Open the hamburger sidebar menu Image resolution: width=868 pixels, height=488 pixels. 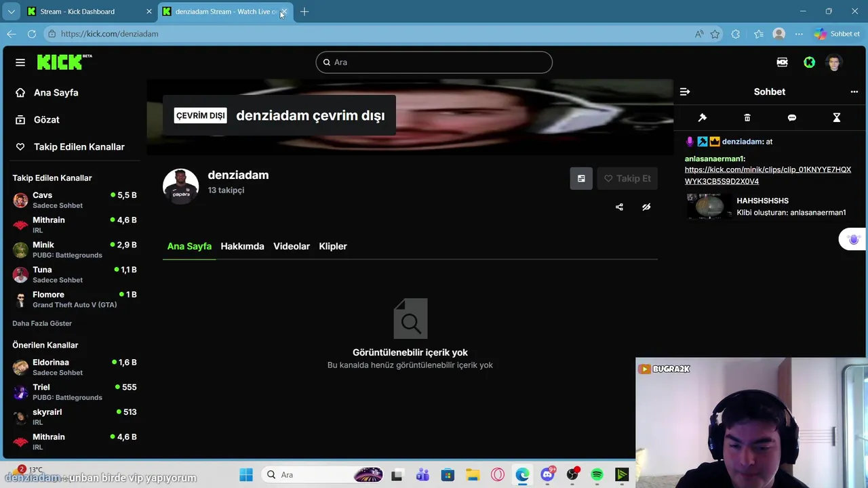coord(20,62)
